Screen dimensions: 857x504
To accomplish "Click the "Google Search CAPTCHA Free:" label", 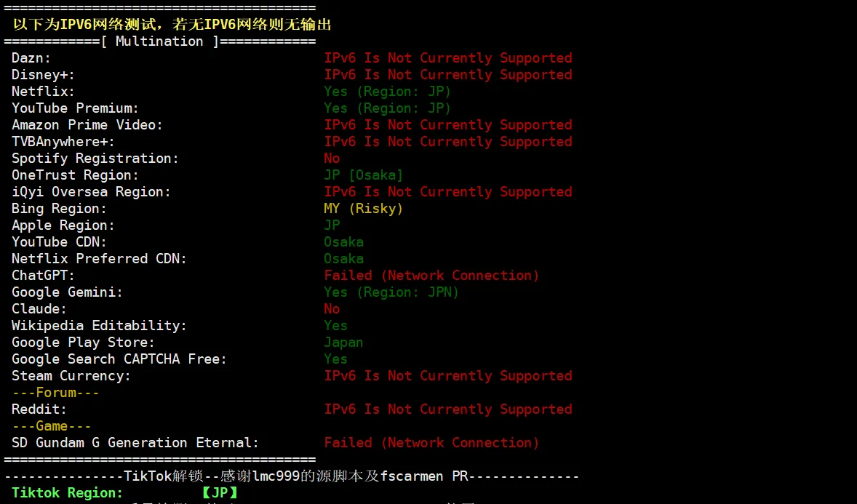I will coord(119,359).
